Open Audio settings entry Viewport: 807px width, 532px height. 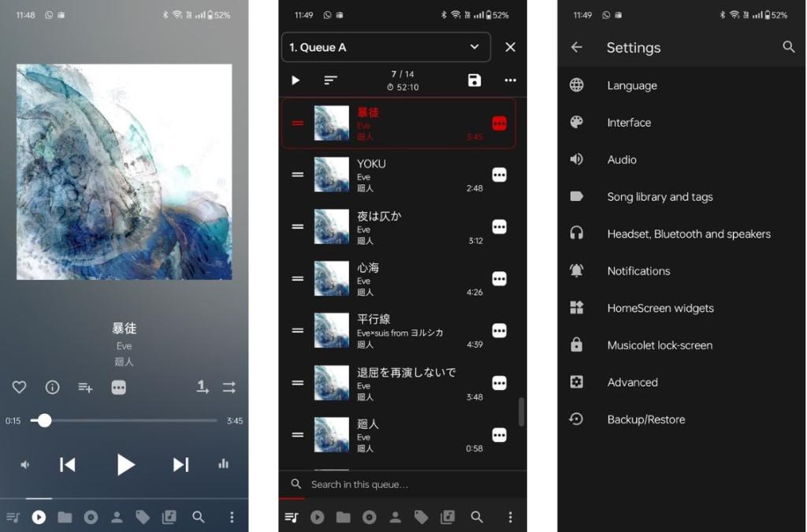click(622, 159)
